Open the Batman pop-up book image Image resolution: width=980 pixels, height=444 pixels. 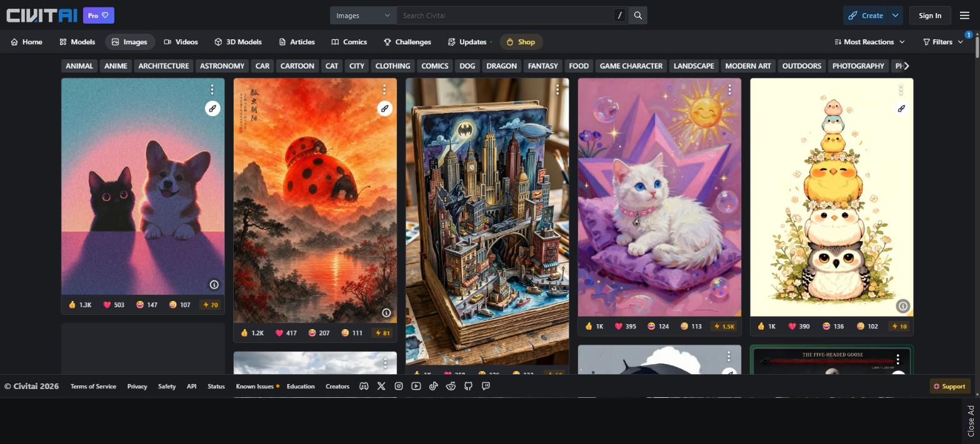point(487,222)
